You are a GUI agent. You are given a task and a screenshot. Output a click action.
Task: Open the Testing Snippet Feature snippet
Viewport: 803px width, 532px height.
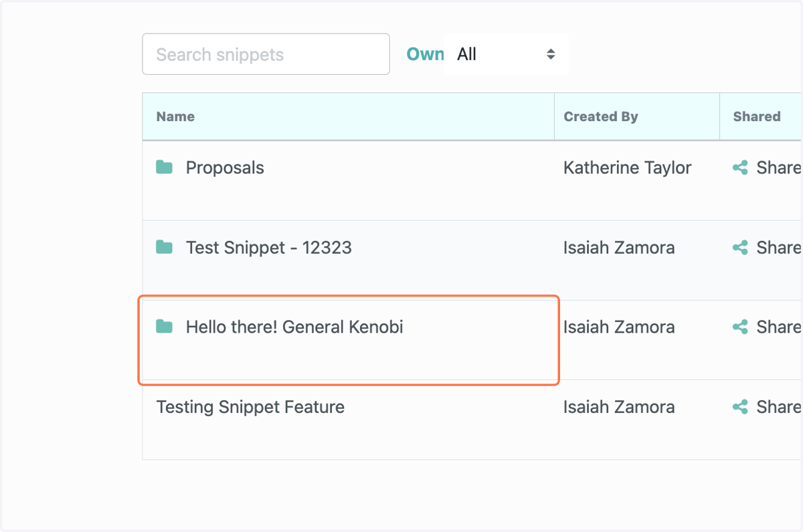coord(250,407)
